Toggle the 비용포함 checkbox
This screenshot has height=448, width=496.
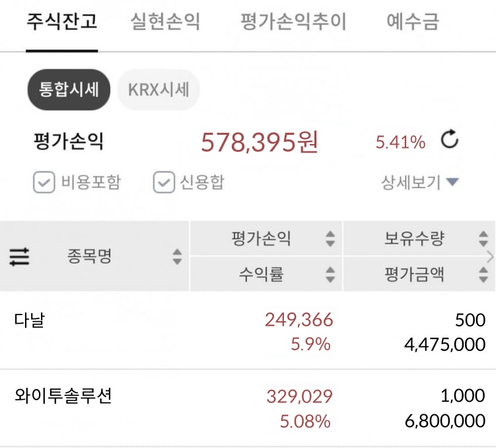[x=44, y=182]
